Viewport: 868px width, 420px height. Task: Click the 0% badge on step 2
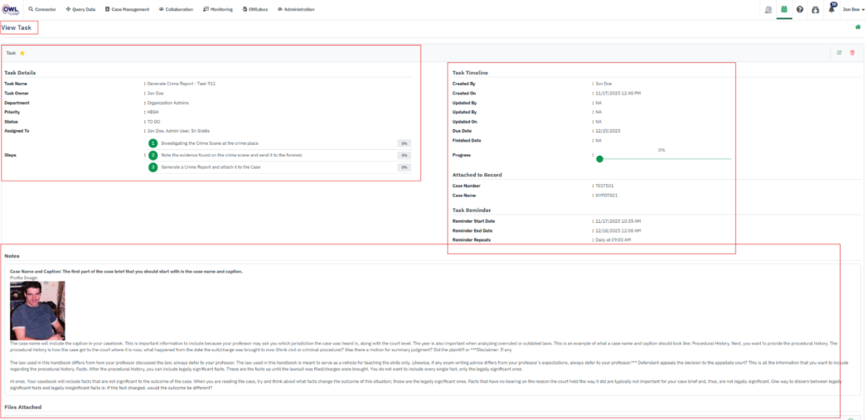[405, 155]
